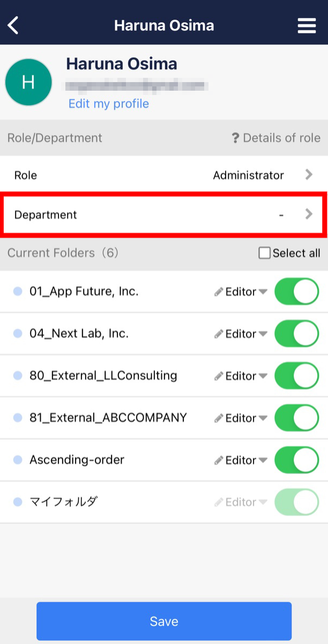Check the Select all checkbox
Image resolution: width=328 pixels, height=644 pixels.
264,252
